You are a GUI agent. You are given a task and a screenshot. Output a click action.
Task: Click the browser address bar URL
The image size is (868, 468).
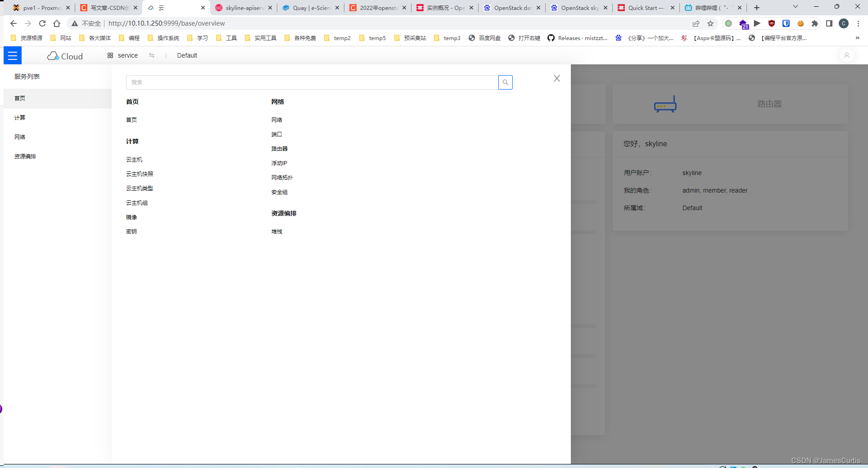click(x=167, y=23)
